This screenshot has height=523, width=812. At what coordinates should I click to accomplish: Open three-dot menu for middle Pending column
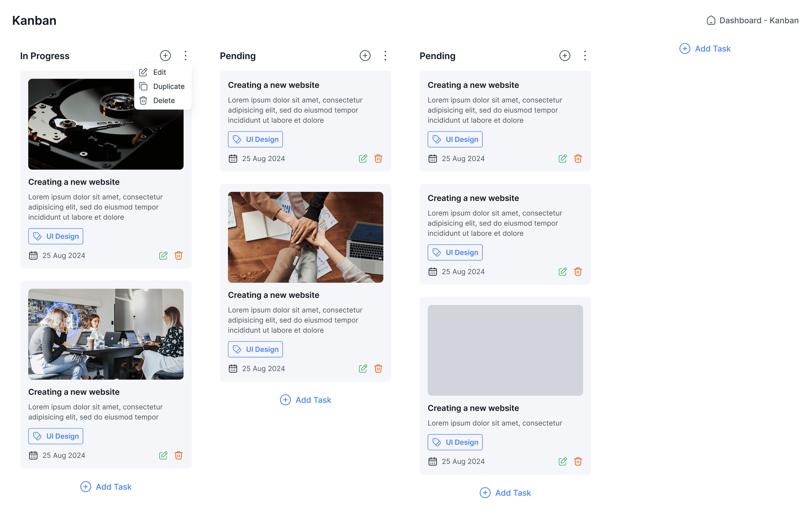click(x=385, y=56)
